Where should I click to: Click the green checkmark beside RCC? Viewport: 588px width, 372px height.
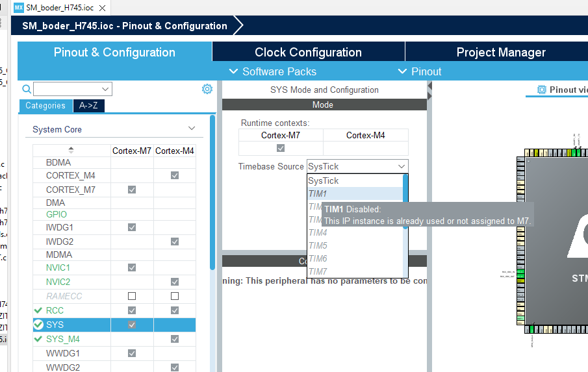coord(38,310)
